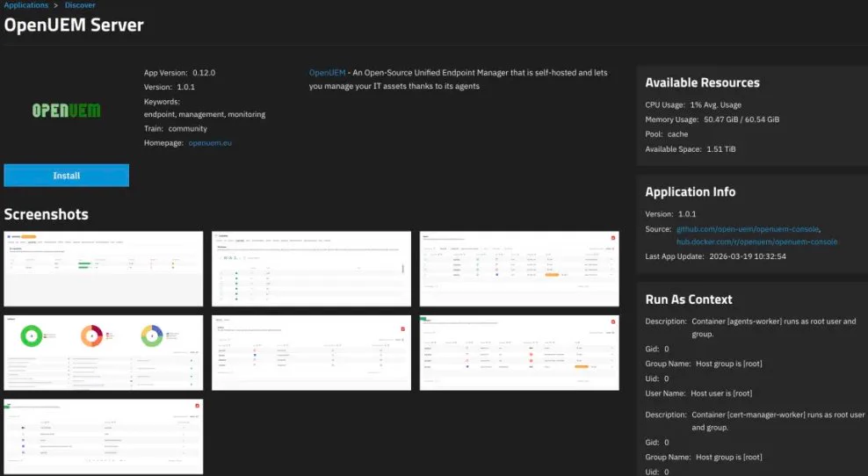Open the middle screenshot thumbnail in the second row
Screen dimensions: 868x476
(x=312, y=352)
